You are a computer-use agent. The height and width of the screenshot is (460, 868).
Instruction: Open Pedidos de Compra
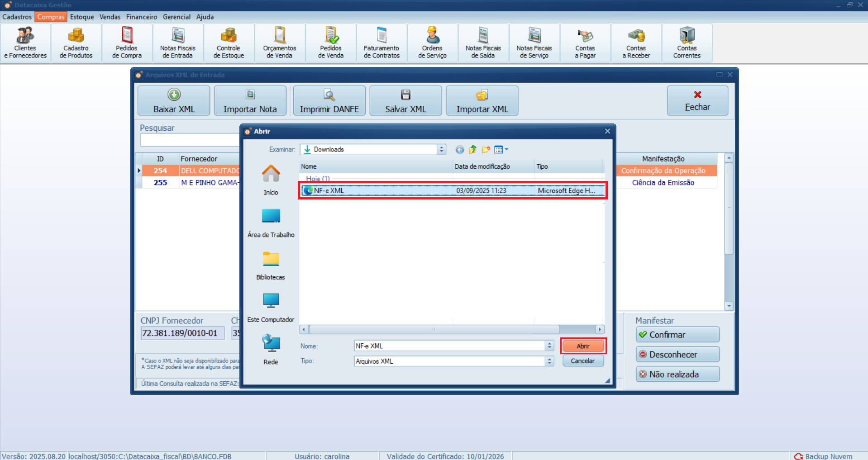coord(126,42)
